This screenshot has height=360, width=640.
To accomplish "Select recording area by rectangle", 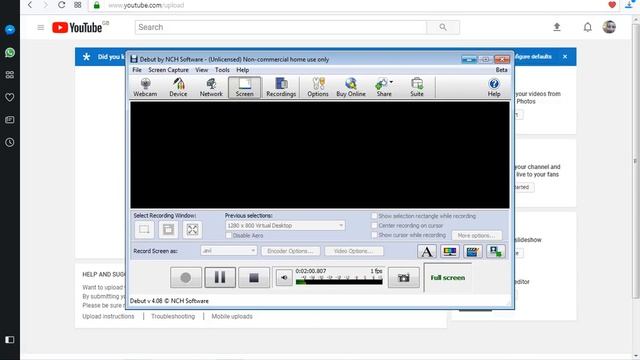I will pos(144,229).
